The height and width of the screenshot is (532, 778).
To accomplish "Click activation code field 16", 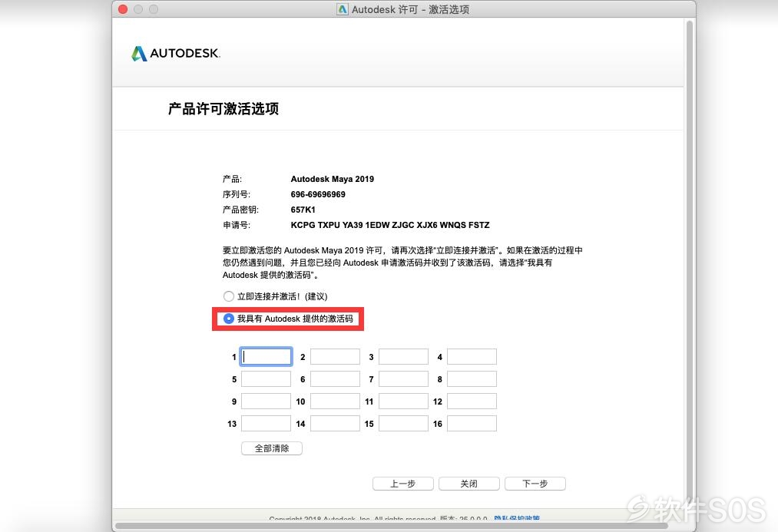I will [x=472, y=424].
